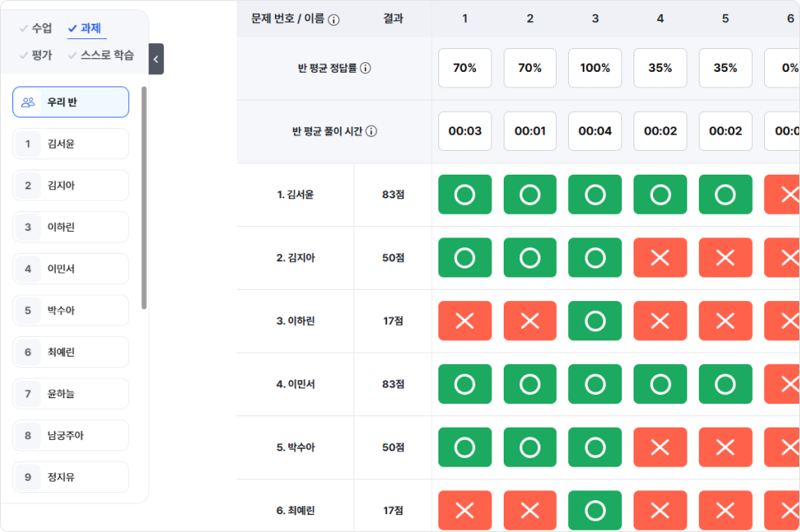Viewport: 800px width, 532px height.
Task: Select student 박수아 in the sidebar list
Action: [70, 310]
